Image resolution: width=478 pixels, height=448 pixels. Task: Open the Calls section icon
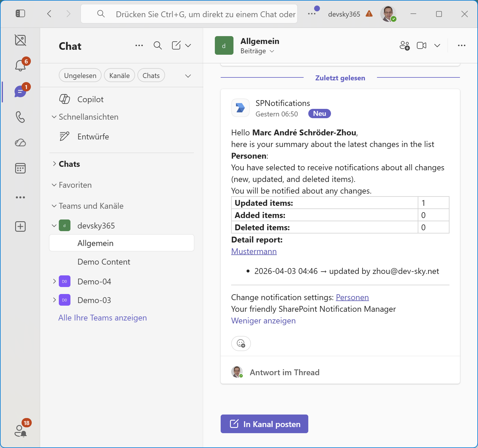coord(20,117)
